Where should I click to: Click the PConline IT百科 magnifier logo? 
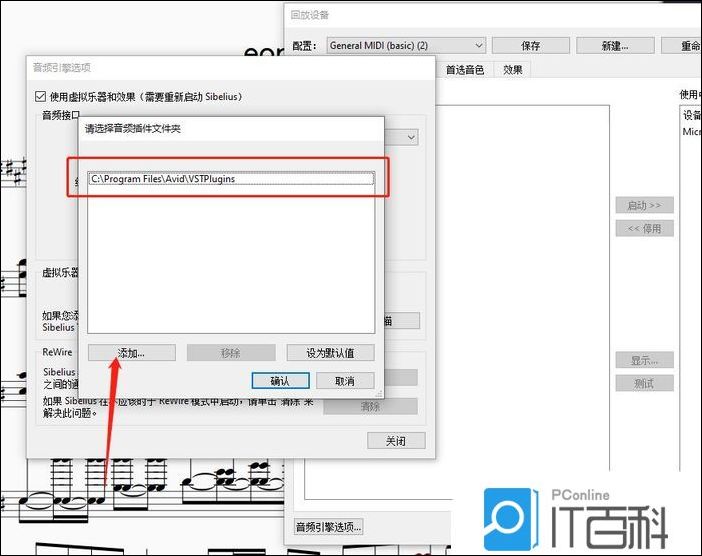(511, 517)
